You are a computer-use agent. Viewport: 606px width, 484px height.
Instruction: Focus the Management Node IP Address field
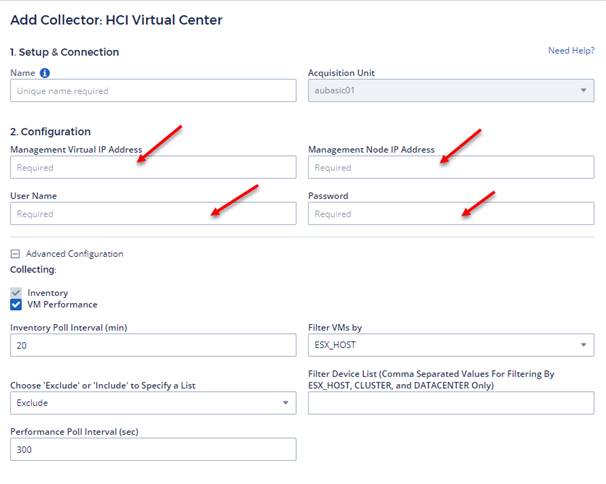pos(451,167)
